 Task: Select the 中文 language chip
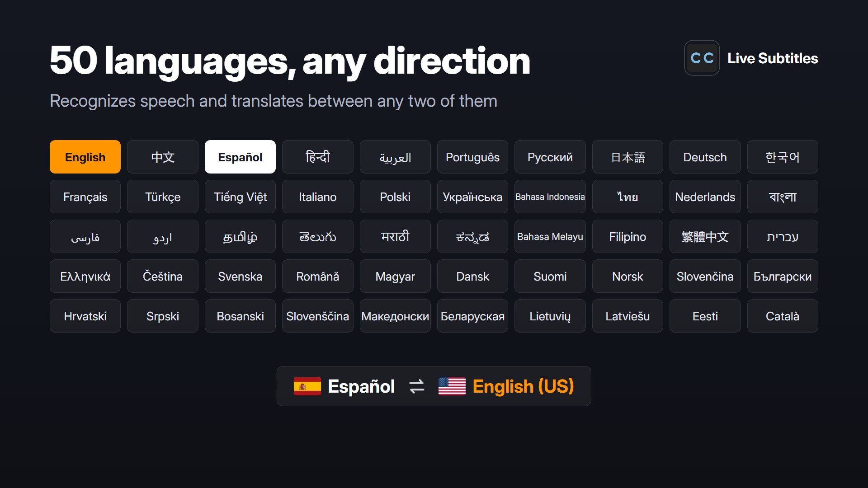(163, 157)
